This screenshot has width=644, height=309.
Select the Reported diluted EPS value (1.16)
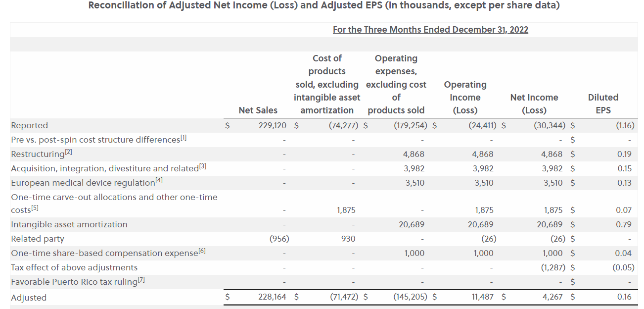coord(625,126)
